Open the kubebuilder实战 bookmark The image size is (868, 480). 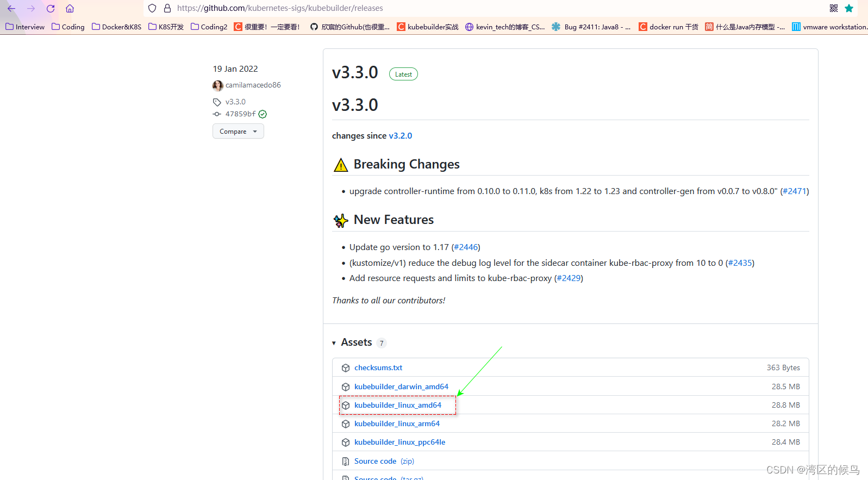click(428, 27)
